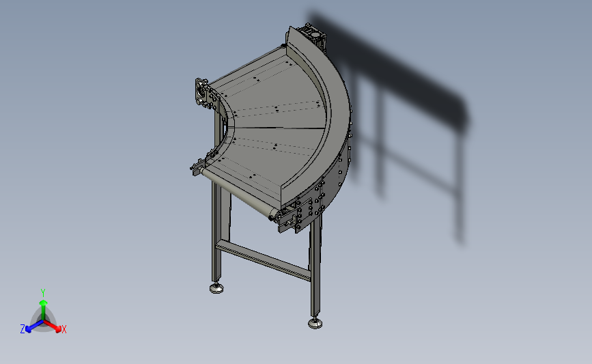The image size is (592, 364).
Task: Select the horizontal cross brace between the legs
Action: point(263,260)
